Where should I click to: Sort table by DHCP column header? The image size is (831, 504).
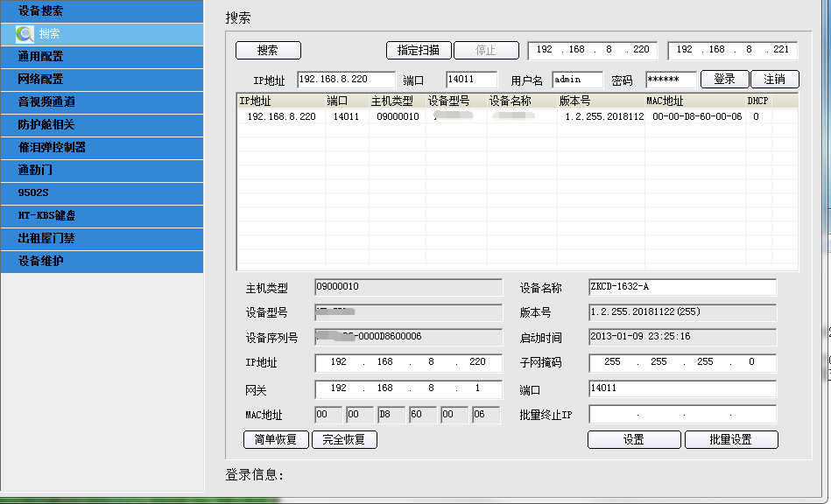point(758,101)
